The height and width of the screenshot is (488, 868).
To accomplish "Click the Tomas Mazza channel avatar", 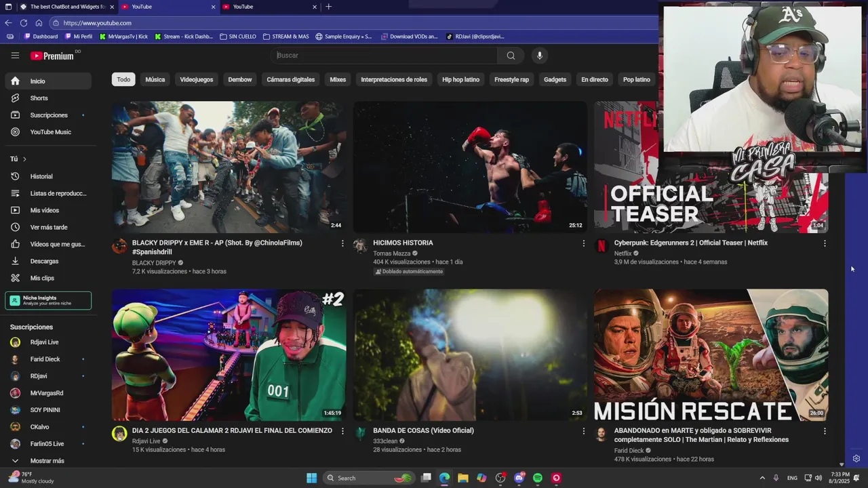I will 360,246.
